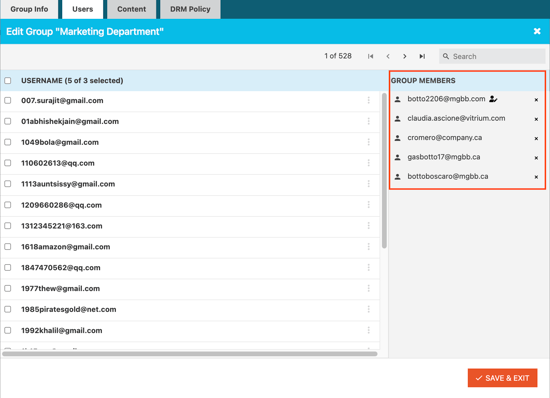This screenshot has width=550, height=398.
Task: Go to next page arrow
Action: (x=405, y=56)
